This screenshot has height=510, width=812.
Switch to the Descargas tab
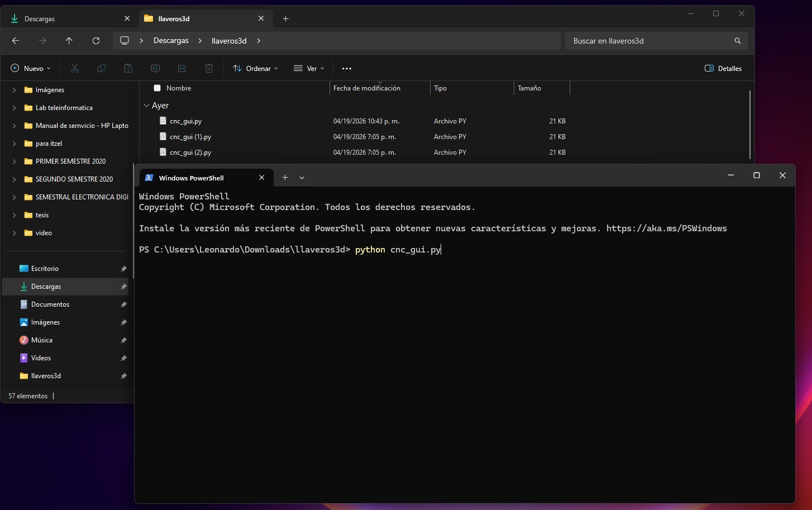click(x=70, y=18)
